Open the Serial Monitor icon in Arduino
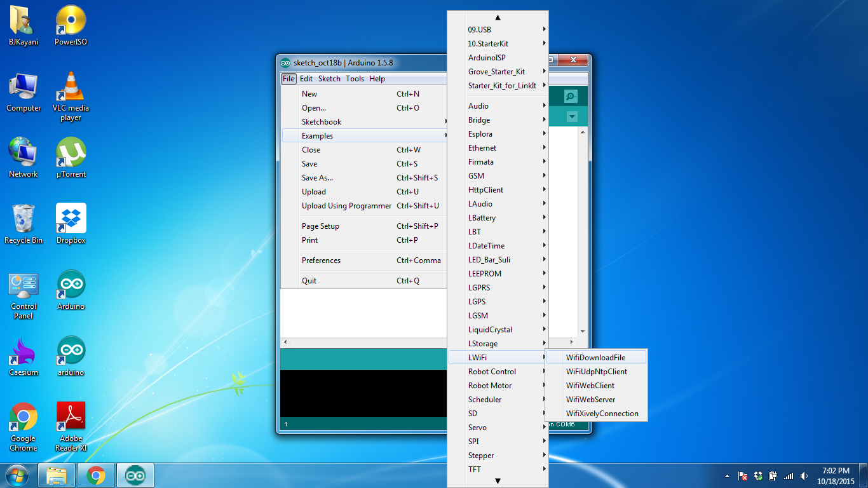The image size is (868, 488). 571,97
